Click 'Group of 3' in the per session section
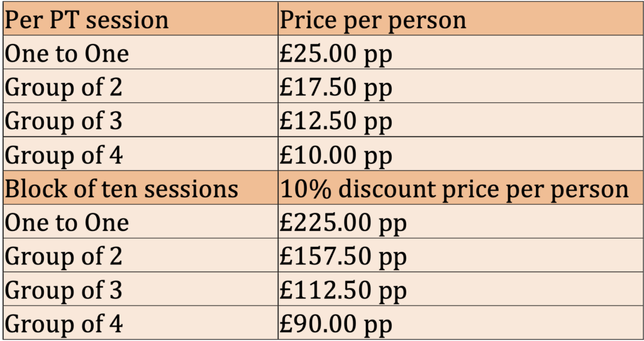 click(140, 119)
